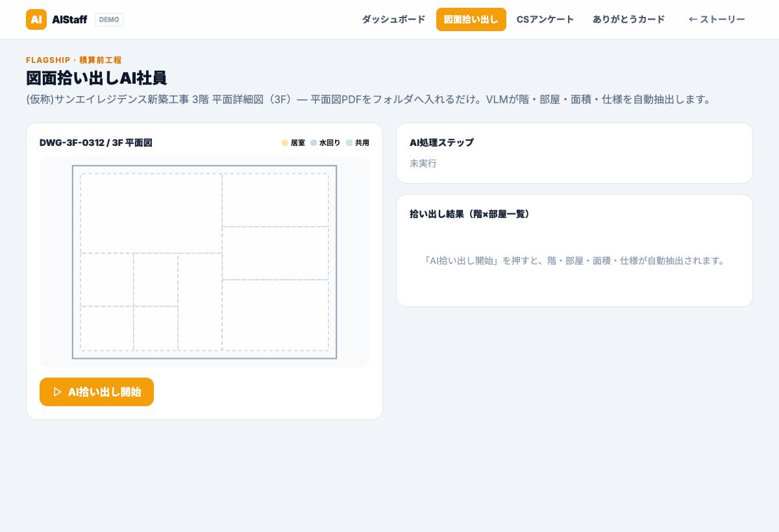Click the orange AI logo icon

click(x=36, y=19)
